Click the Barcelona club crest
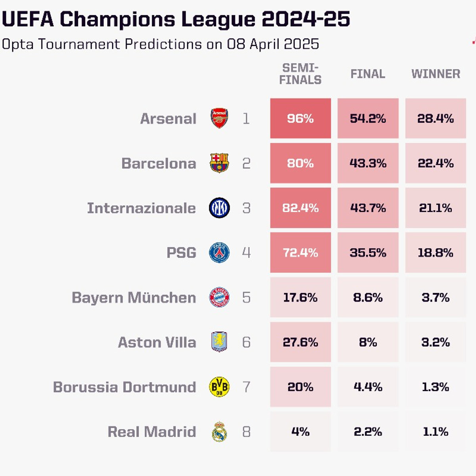 click(219, 163)
